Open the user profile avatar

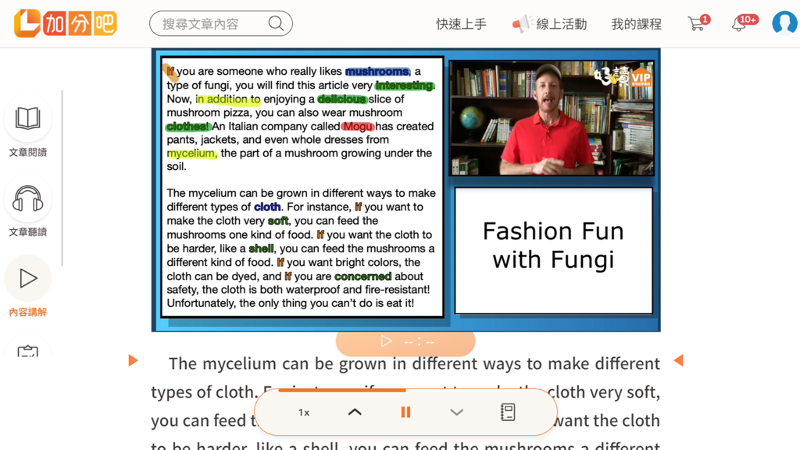click(x=784, y=23)
